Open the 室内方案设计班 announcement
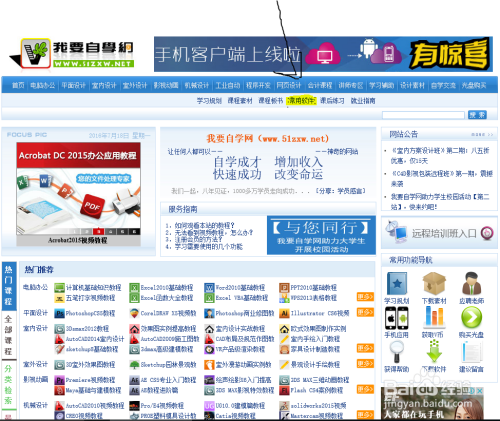500x421 pixels. (x=440, y=156)
